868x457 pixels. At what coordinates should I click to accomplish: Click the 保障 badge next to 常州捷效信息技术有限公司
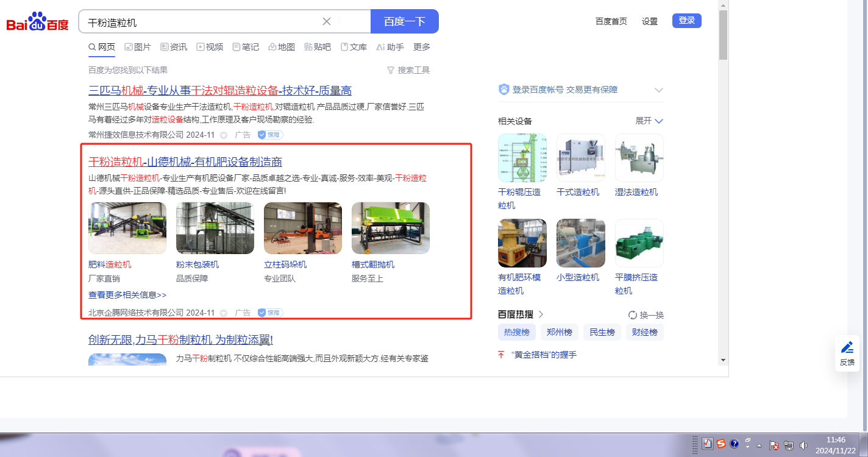click(x=270, y=135)
